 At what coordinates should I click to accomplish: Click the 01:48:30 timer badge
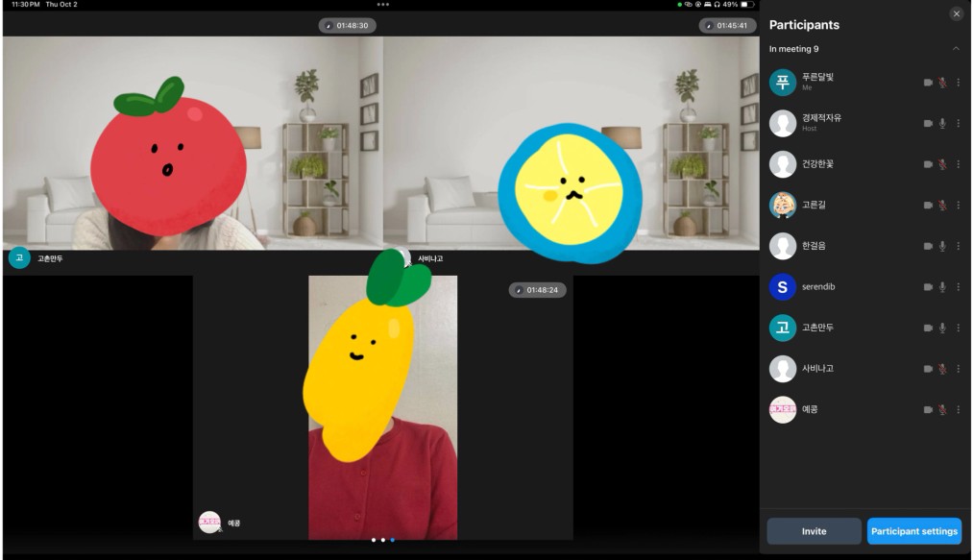(x=348, y=25)
